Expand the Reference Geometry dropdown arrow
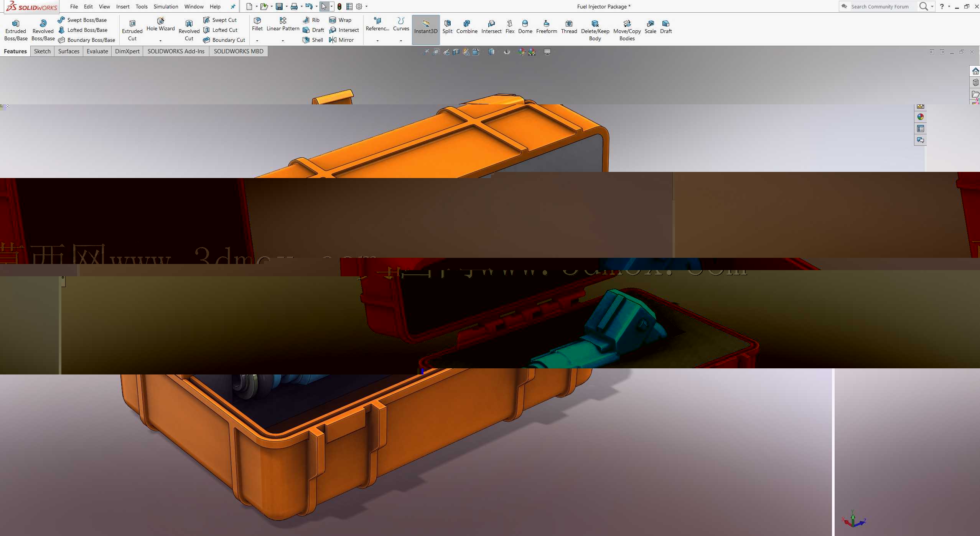Image resolution: width=980 pixels, height=536 pixels. click(x=377, y=40)
